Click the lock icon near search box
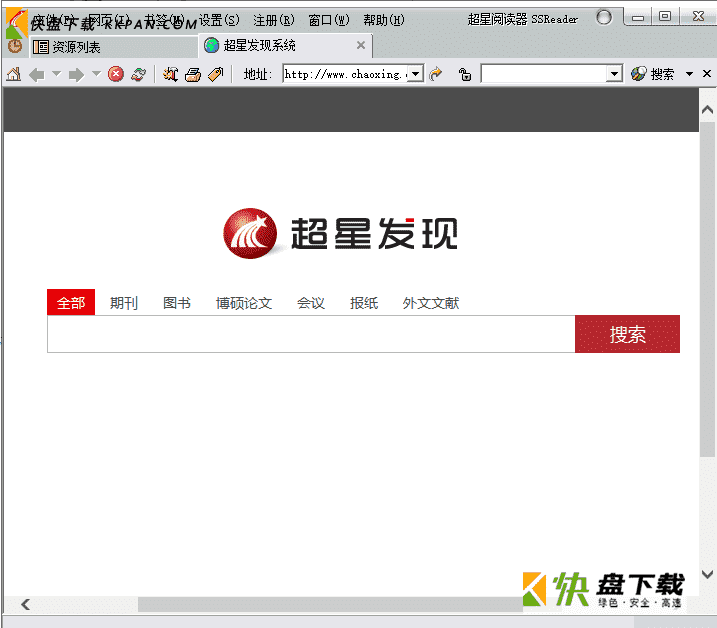This screenshot has height=628, width=717. tap(465, 74)
